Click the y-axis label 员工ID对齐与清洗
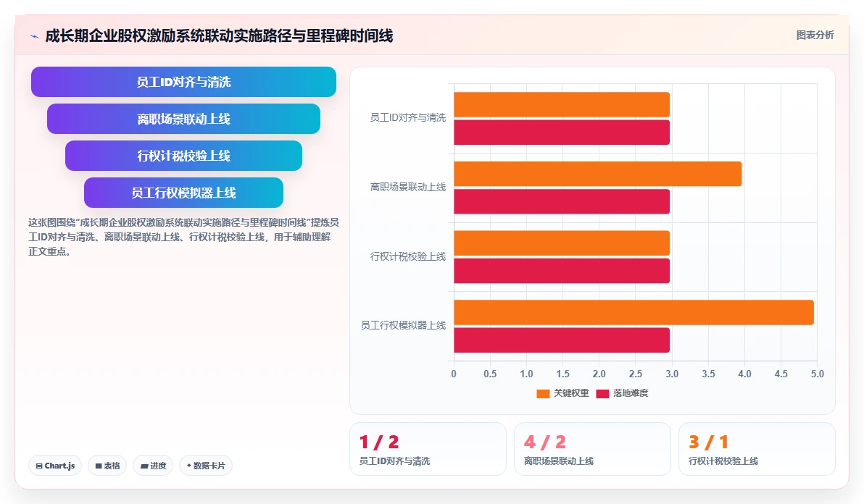This screenshot has width=864, height=504. pyautogui.click(x=408, y=118)
